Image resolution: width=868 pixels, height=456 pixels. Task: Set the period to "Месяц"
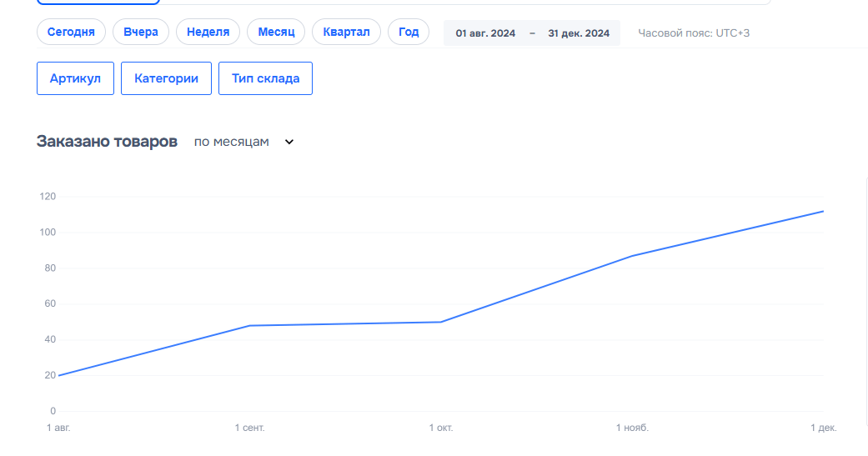point(276,33)
